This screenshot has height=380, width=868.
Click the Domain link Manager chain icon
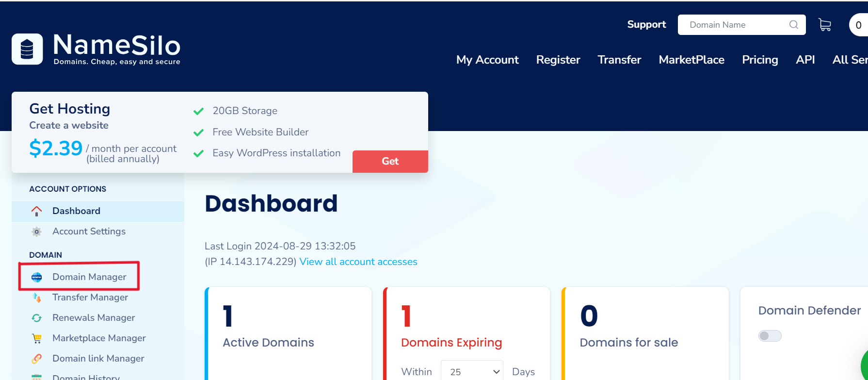tap(36, 359)
